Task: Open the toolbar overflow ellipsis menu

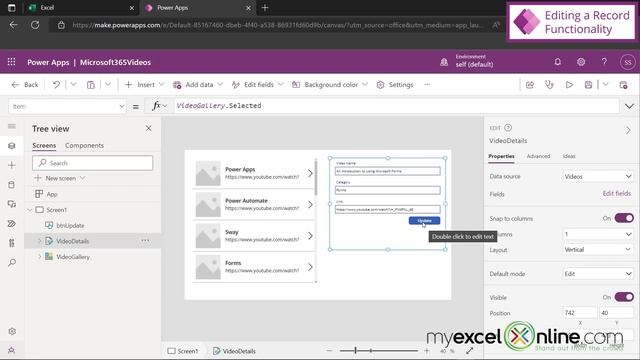Action: [427, 84]
